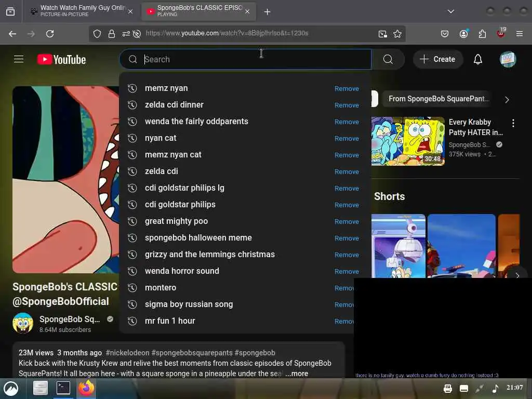Screen dimensions: 532x399
Task: Remove nyan cat from search history
Action: coord(347,138)
